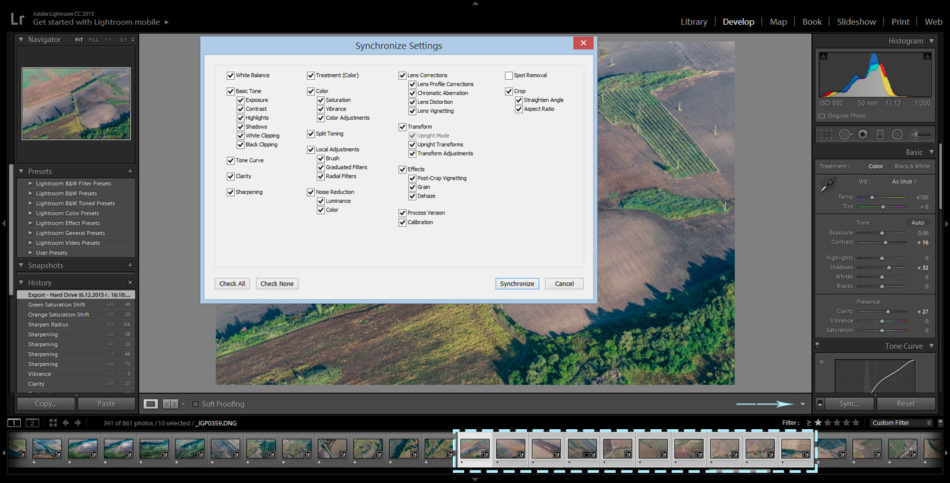Select the Spot Removal tool icon
Screen dimensions: 950x483
point(844,133)
